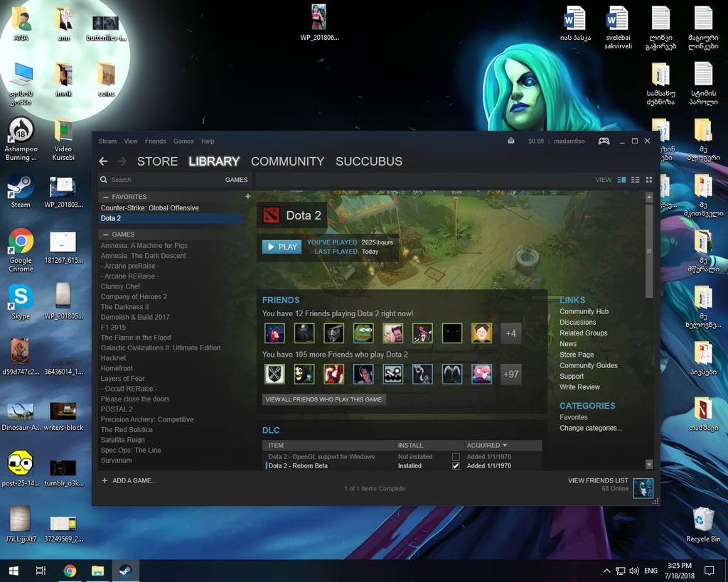Select Layers of Fear in games list
The width and height of the screenshot is (728, 582).
tap(171, 378)
